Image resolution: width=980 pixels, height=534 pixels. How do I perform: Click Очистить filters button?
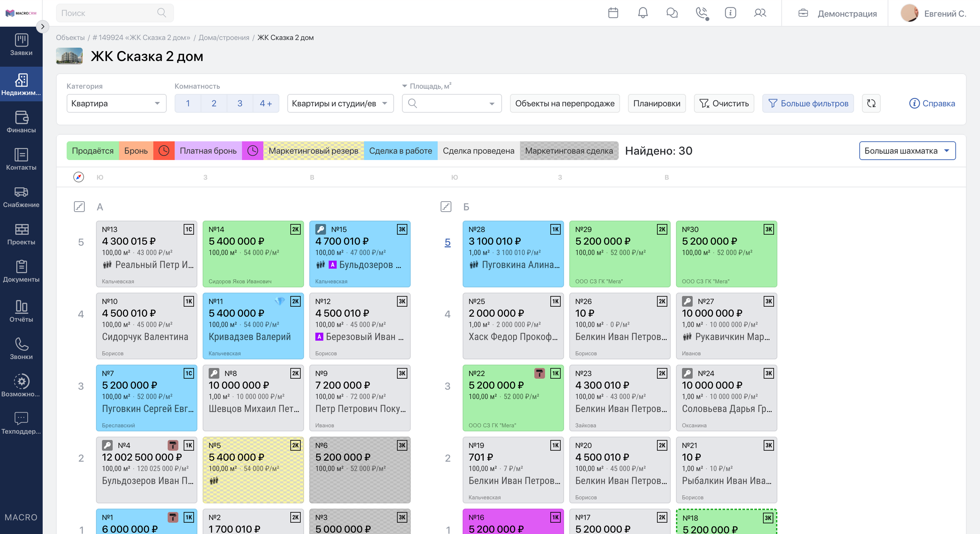tap(724, 103)
